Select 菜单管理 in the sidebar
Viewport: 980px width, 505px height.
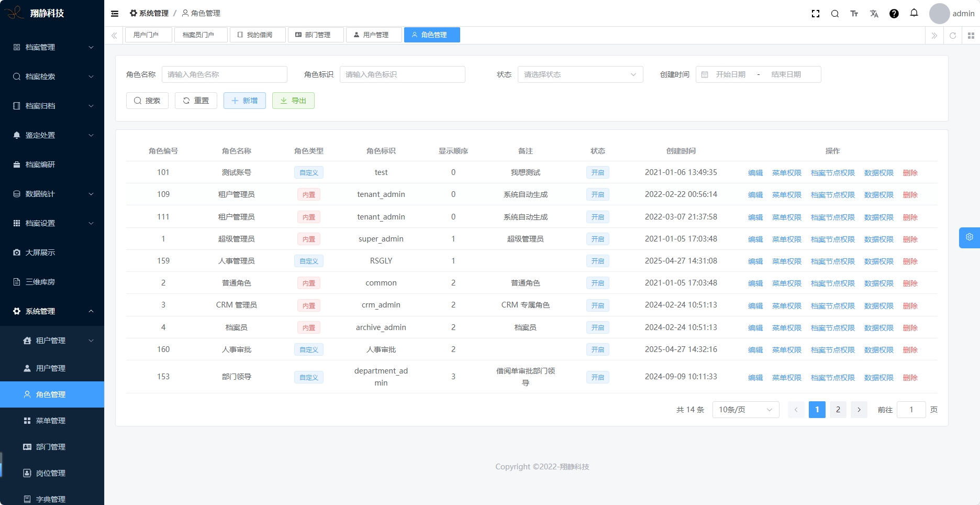tap(51, 421)
